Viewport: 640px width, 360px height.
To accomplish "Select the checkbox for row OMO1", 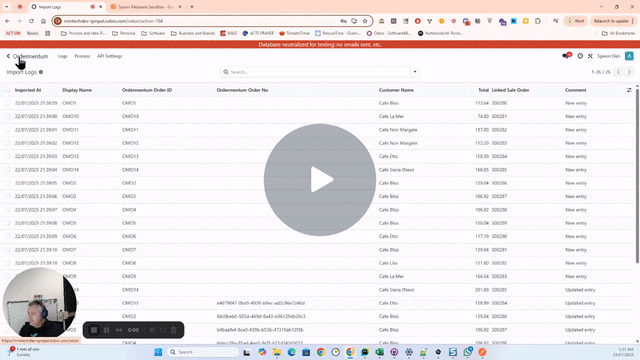I will (x=8, y=103).
